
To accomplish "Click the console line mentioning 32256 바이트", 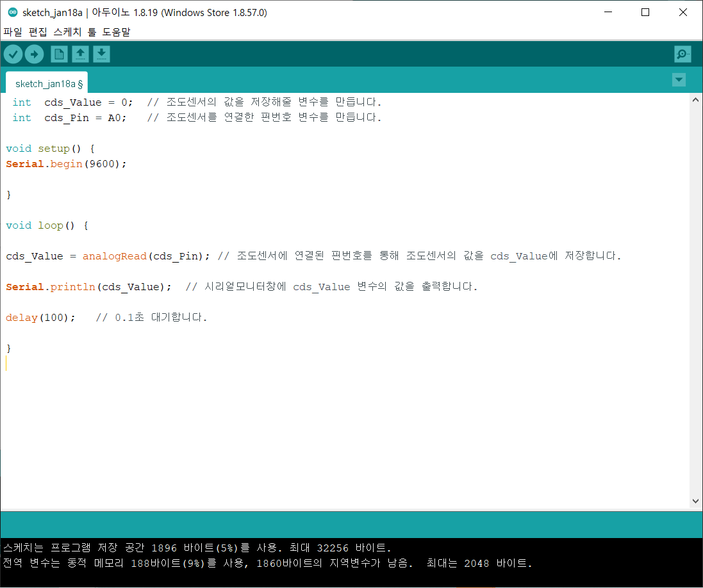I will (x=197, y=548).
